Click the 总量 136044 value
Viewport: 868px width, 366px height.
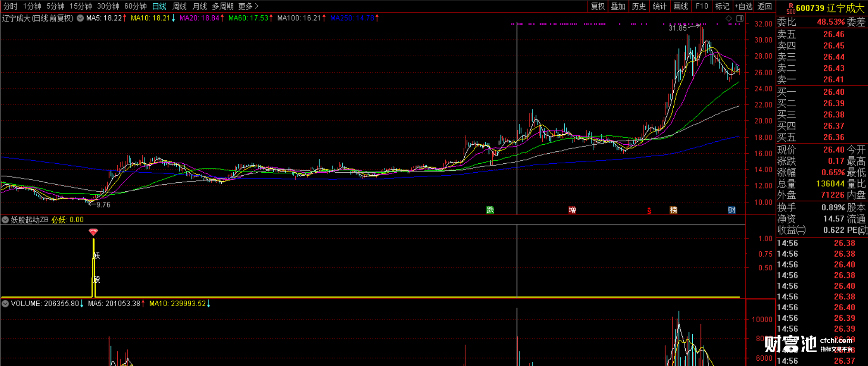(x=830, y=183)
